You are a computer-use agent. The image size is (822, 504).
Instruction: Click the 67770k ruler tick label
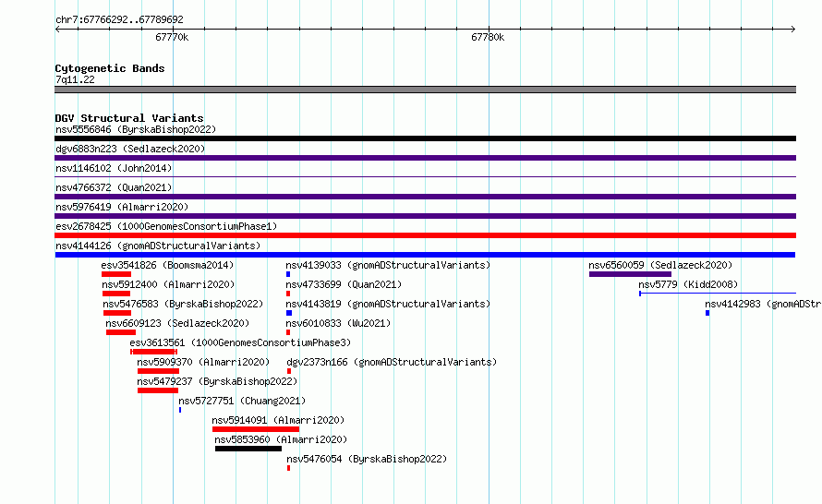pos(172,37)
